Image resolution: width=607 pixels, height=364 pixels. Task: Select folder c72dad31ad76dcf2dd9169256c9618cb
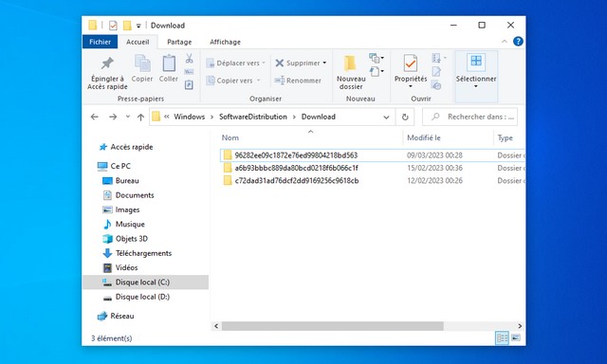[297, 181]
